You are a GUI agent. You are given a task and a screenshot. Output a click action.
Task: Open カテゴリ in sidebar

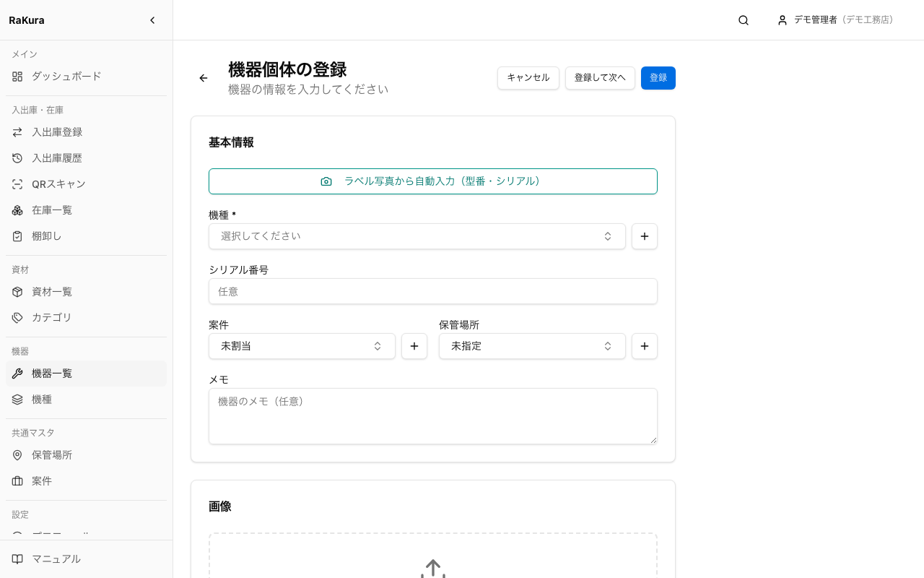pos(86,318)
